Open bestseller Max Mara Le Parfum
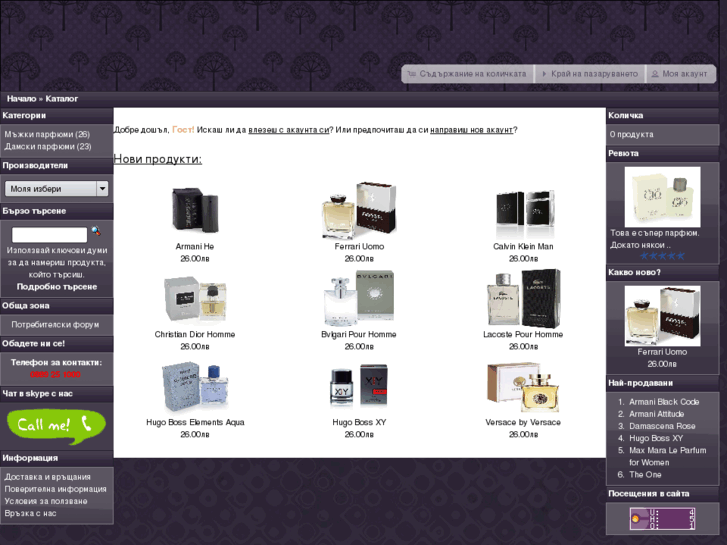Viewport: 727px width, 545px height. 668,456
